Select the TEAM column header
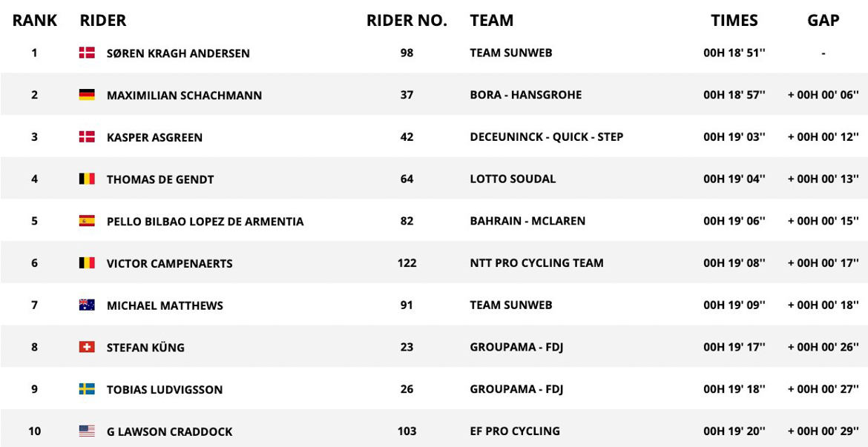The height and width of the screenshot is (447, 868). tap(491, 21)
